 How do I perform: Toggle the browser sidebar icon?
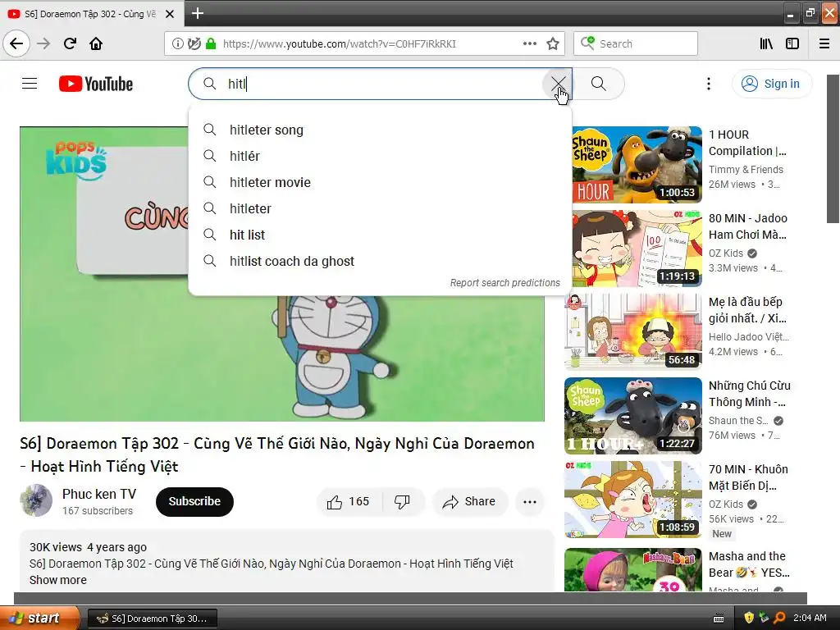(x=792, y=43)
